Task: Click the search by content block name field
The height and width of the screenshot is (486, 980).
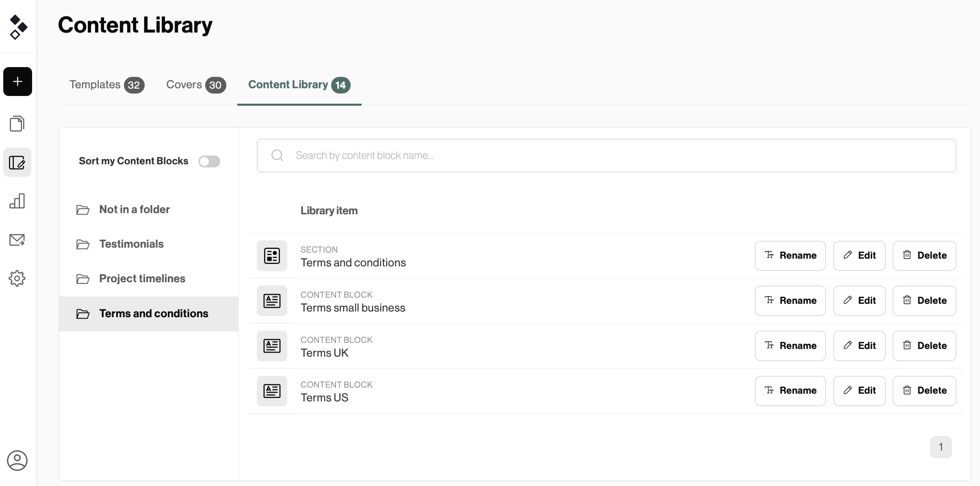Action: click(x=606, y=155)
